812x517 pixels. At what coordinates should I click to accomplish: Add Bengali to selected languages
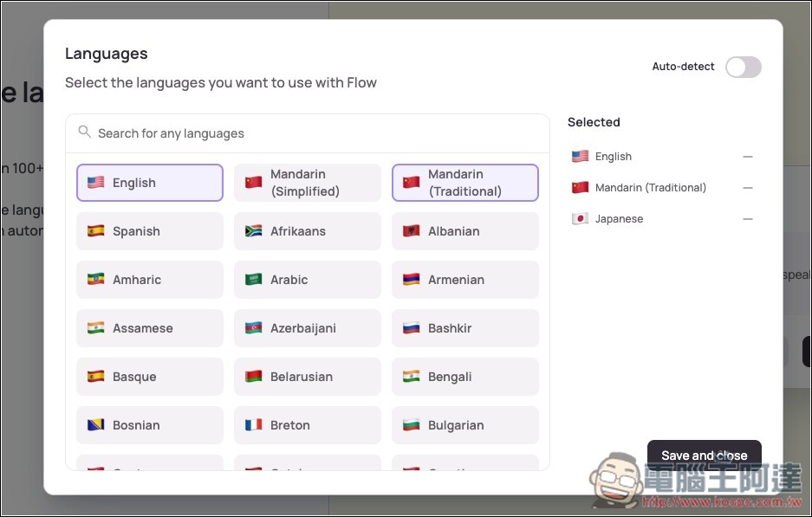coord(465,377)
